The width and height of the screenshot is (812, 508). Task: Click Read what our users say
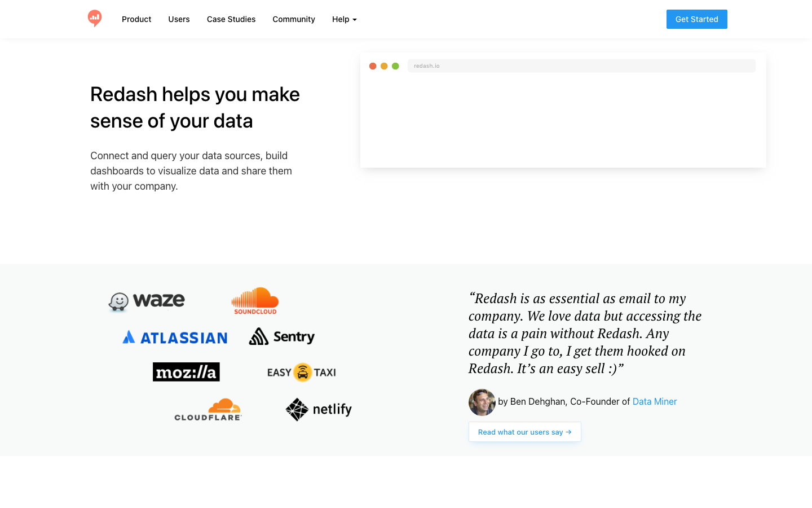click(525, 432)
